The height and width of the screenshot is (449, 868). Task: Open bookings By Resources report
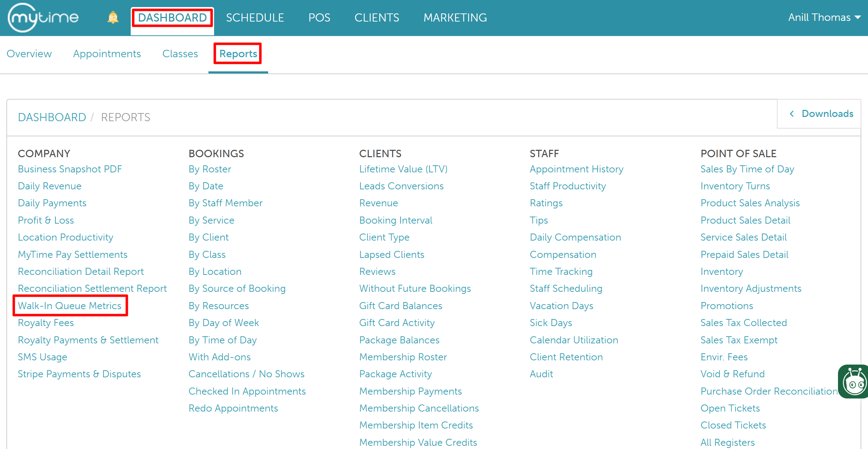(219, 306)
